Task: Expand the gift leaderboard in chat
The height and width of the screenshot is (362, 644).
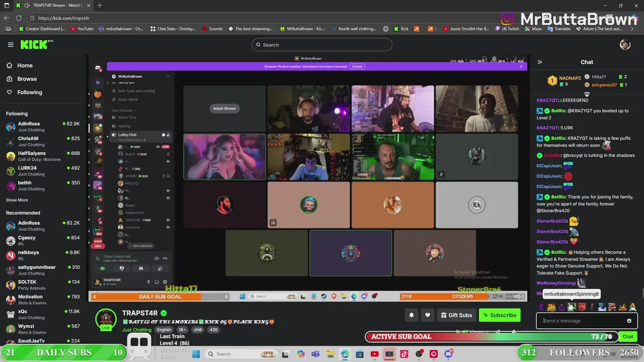Action: pos(587,94)
